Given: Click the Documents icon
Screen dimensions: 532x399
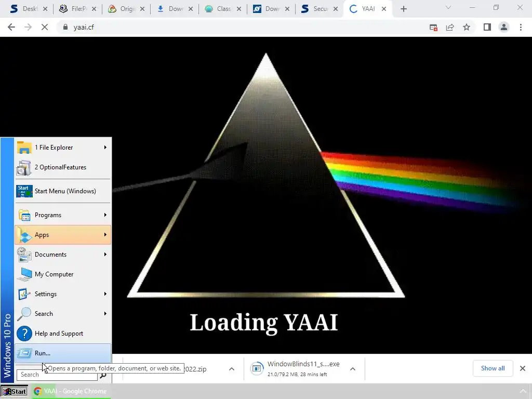Looking at the screenshot, I should 24,255.
